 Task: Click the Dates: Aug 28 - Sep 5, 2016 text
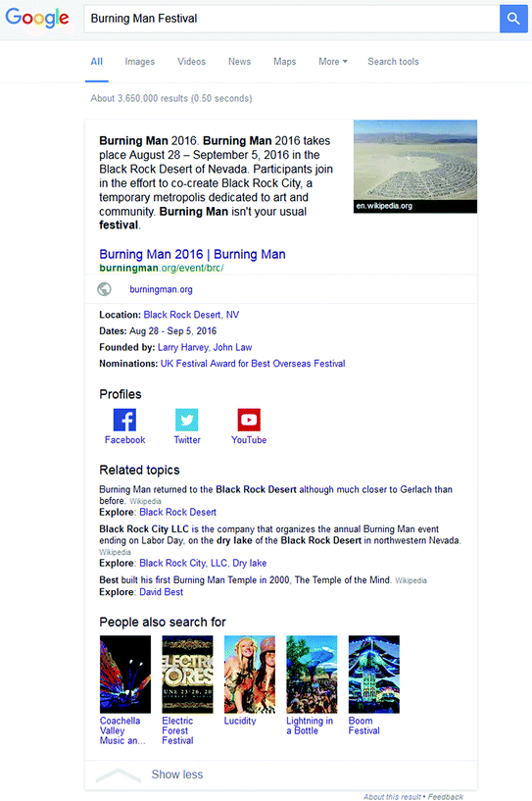(x=158, y=331)
